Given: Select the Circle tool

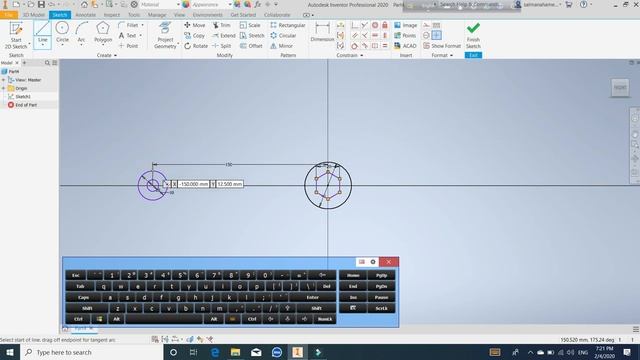Looking at the screenshot, I should (62, 33).
